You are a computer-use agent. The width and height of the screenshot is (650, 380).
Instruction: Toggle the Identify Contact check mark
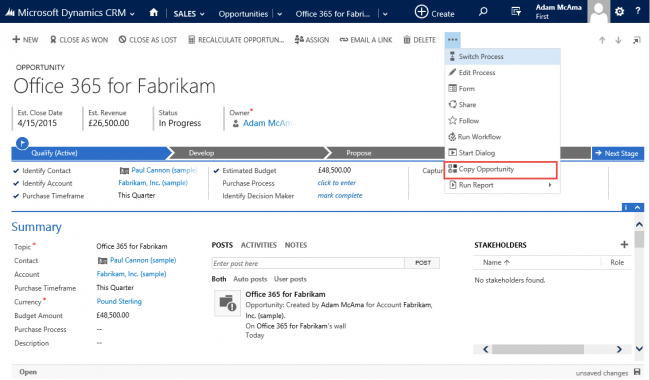(16, 171)
